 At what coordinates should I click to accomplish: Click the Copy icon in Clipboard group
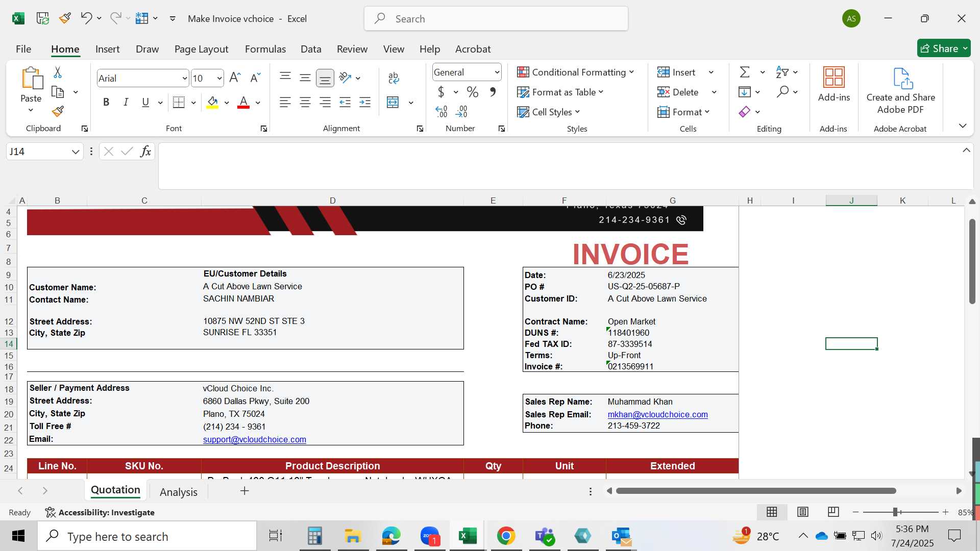pyautogui.click(x=58, y=92)
